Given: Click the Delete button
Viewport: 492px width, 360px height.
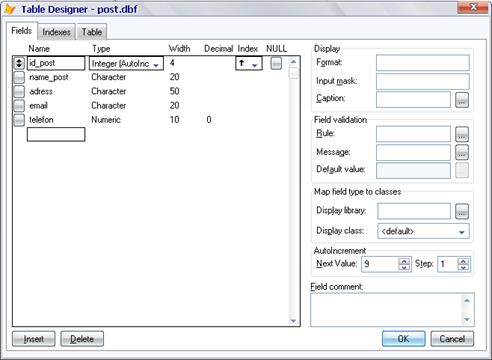Looking at the screenshot, I should click(82, 339).
